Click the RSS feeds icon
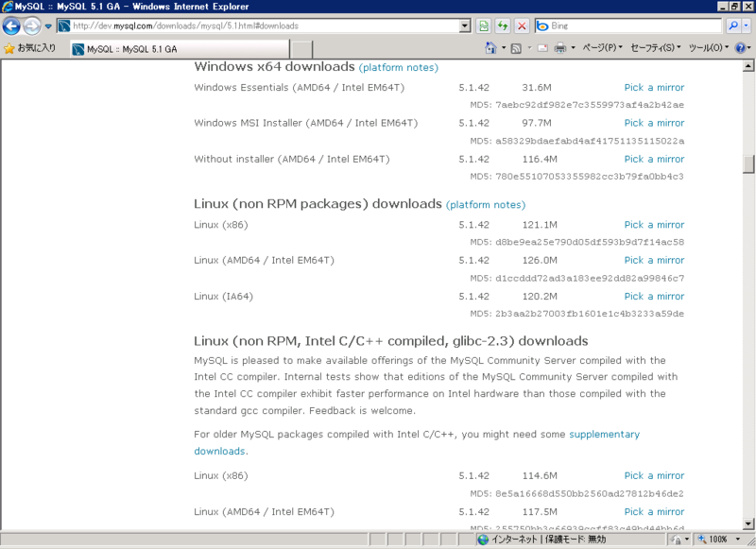This screenshot has height=549, width=756. point(516,48)
